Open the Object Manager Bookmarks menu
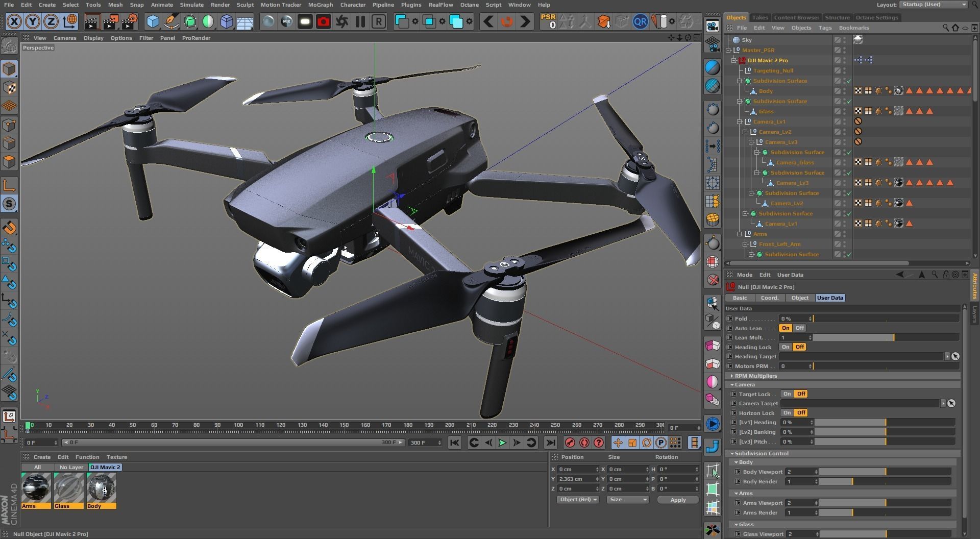980x539 pixels. coord(853,28)
